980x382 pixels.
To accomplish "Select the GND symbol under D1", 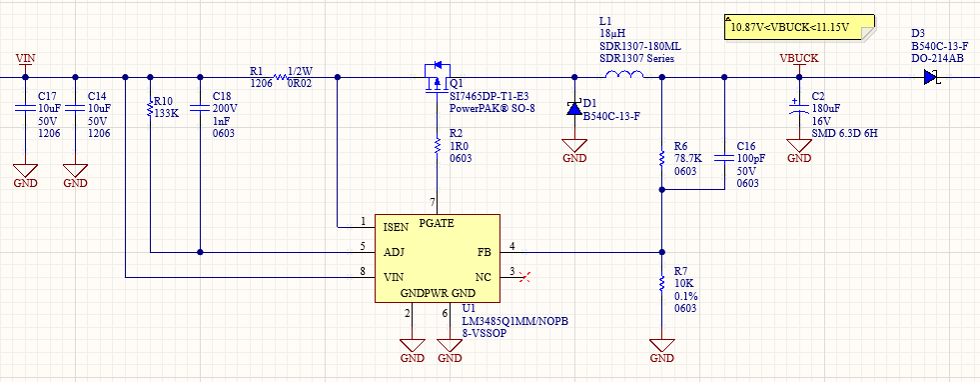I will [x=574, y=151].
